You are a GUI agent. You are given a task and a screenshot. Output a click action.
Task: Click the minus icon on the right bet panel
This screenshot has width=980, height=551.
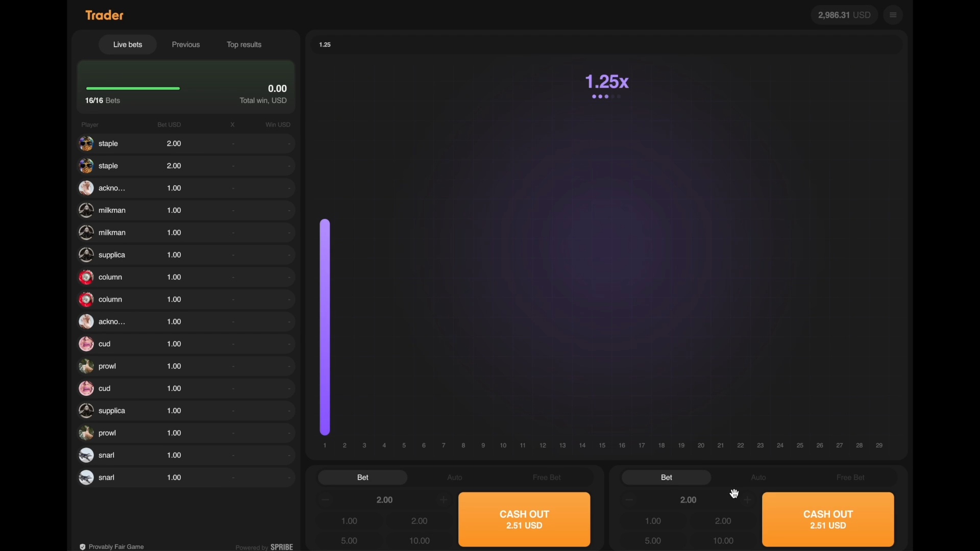pos(629,499)
